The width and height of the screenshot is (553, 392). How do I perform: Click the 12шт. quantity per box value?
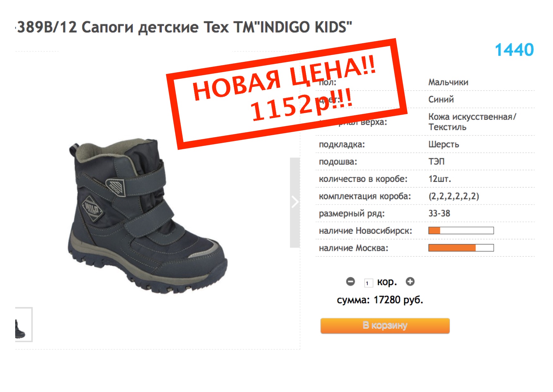tap(439, 179)
